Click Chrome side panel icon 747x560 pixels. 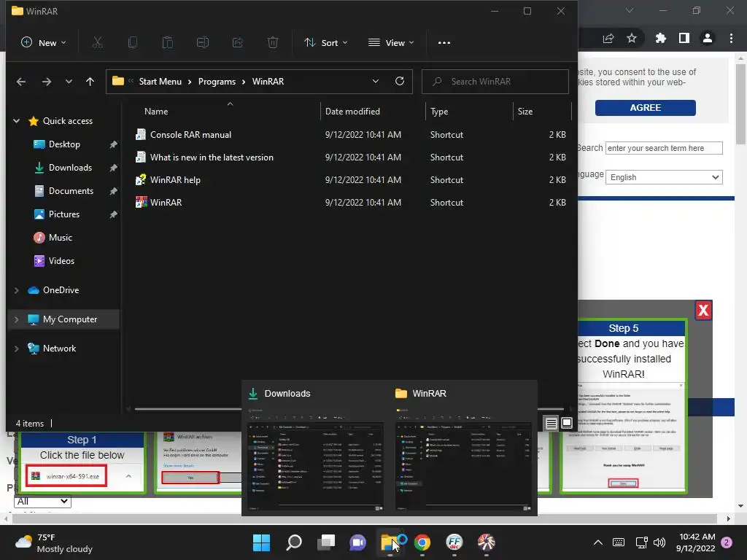(x=684, y=38)
